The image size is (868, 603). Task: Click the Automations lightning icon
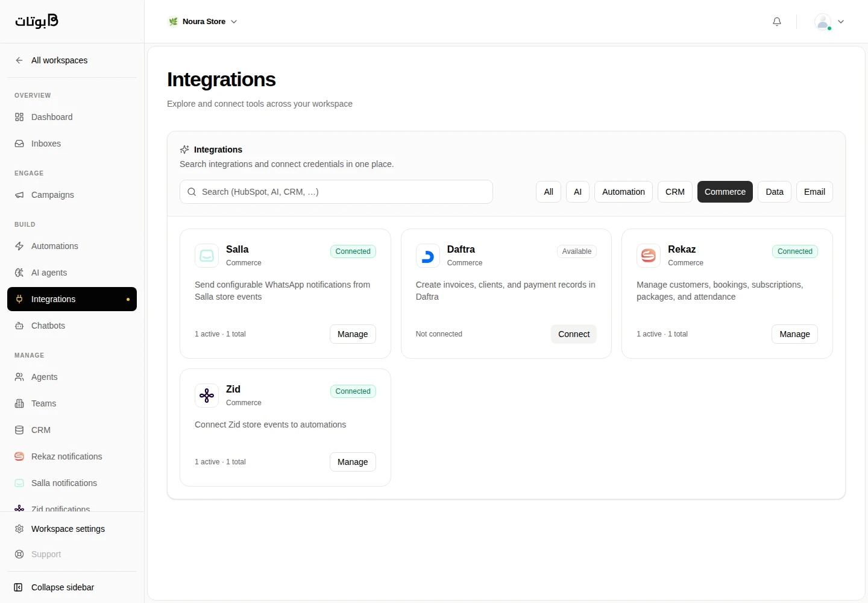19,246
